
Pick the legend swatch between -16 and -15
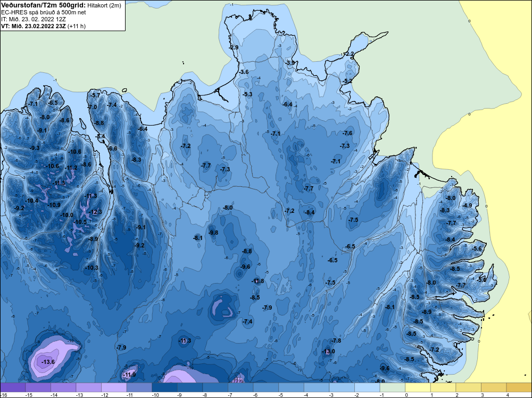pyautogui.click(x=13, y=387)
